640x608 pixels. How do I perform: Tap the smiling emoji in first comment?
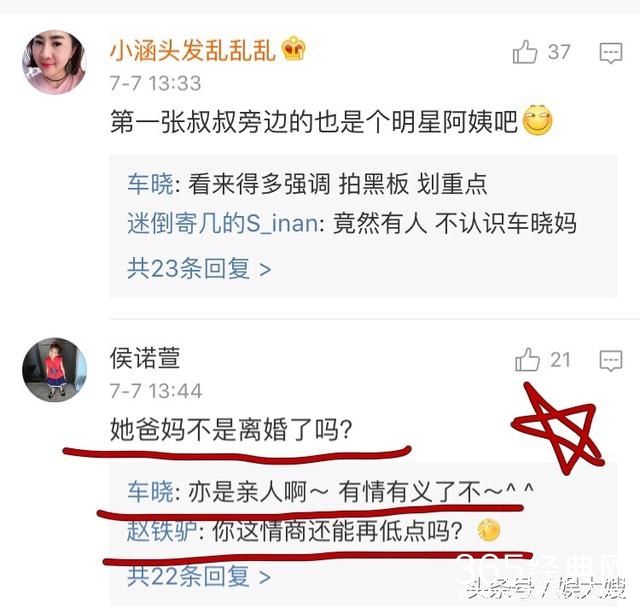coord(538,120)
